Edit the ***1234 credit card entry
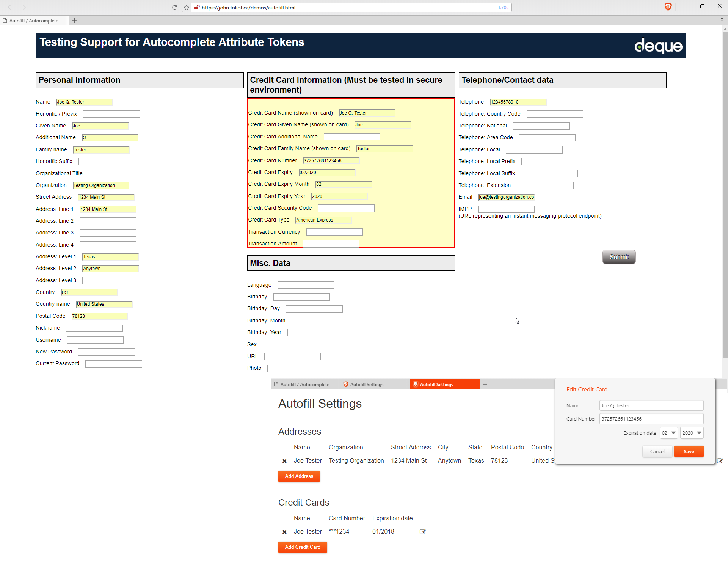Image resolution: width=728 pixels, height=586 pixels. (422, 532)
